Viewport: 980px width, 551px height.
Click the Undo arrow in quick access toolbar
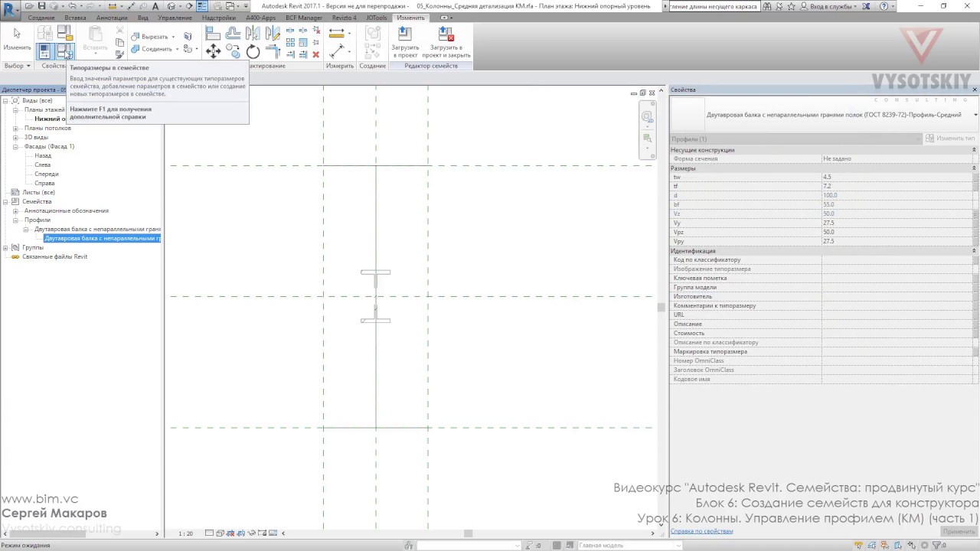(72, 6)
